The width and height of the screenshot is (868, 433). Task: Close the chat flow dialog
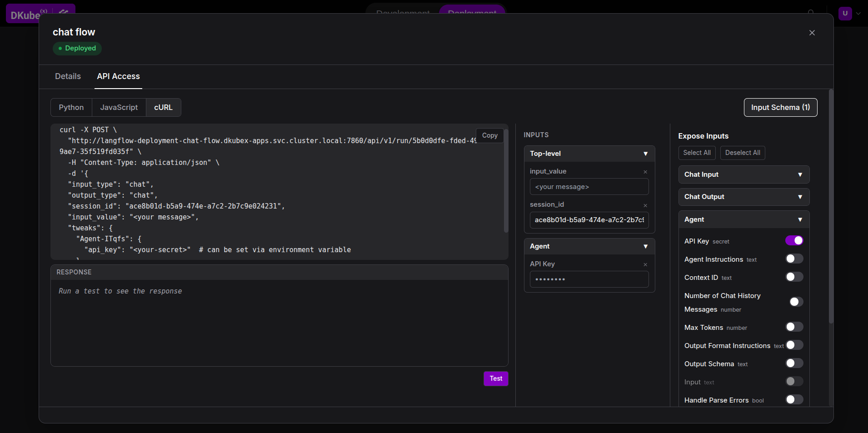coord(812,33)
